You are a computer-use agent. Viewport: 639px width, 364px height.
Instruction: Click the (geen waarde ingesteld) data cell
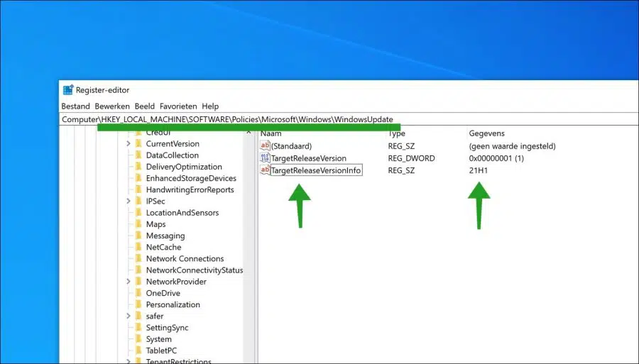click(x=512, y=146)
